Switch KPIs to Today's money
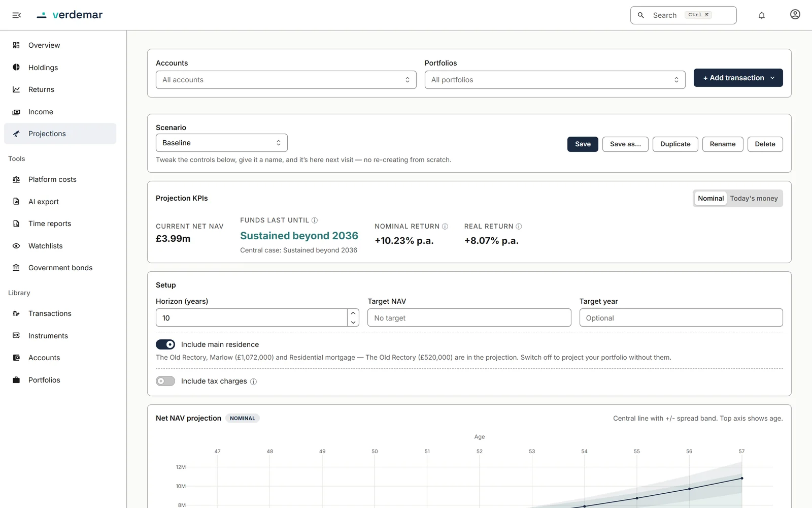Image resolution: width=812 pixels, height=508 pixels. (x=754, y=199)
